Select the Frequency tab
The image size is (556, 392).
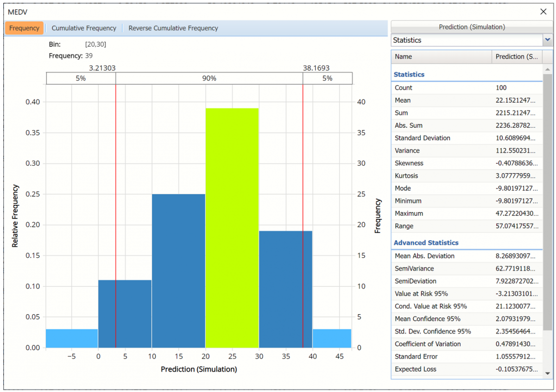(24, 28)
